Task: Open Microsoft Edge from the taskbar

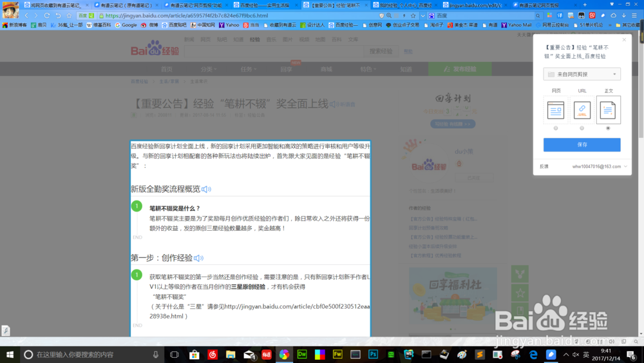Action: [x=533, y=355]
